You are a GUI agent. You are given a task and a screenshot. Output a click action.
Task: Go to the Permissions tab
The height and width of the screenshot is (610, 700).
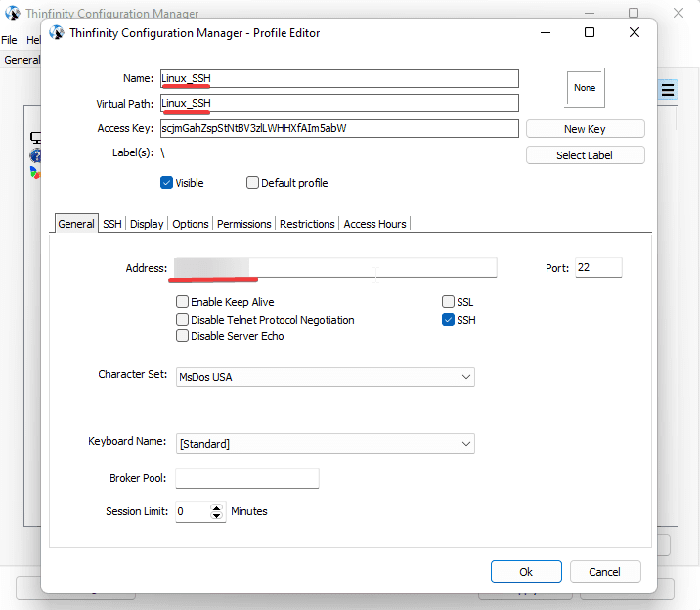point(243,224)
